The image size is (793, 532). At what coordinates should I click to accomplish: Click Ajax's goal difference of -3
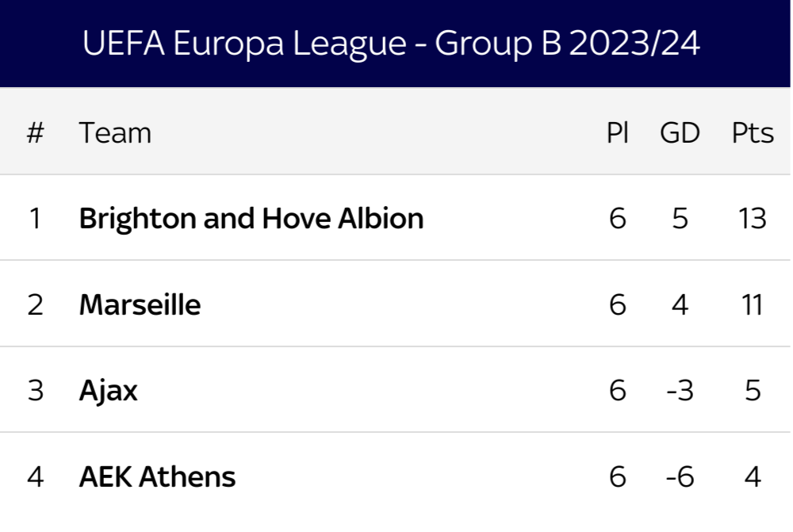pyautogui.click(x=680, y=391)
